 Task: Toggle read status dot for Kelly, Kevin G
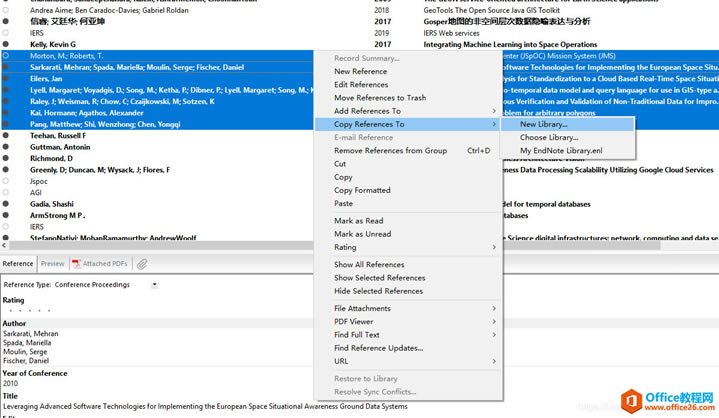click(6, 44)
